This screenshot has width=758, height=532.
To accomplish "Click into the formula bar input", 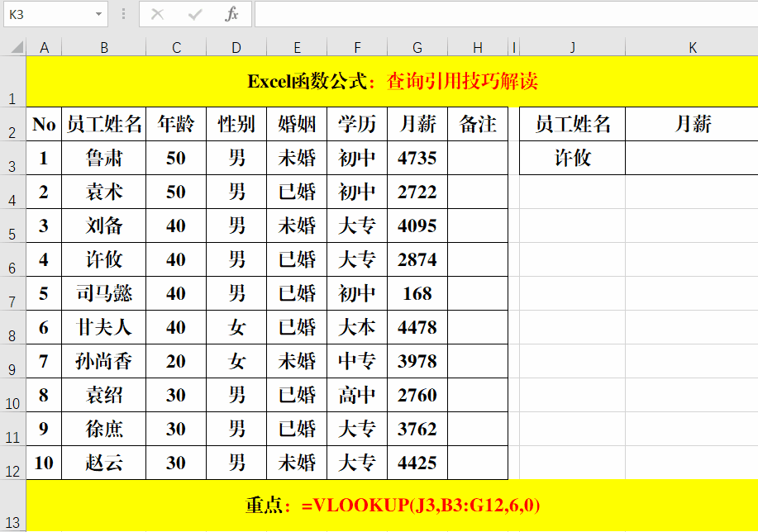I will click(x=506, y=14).
